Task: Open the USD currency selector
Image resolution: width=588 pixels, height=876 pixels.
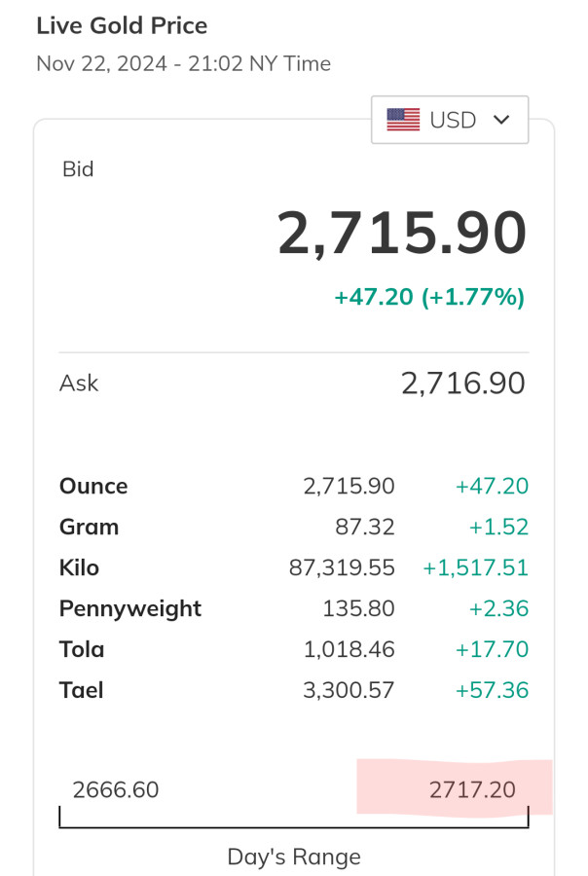Action: coord(451,120)
